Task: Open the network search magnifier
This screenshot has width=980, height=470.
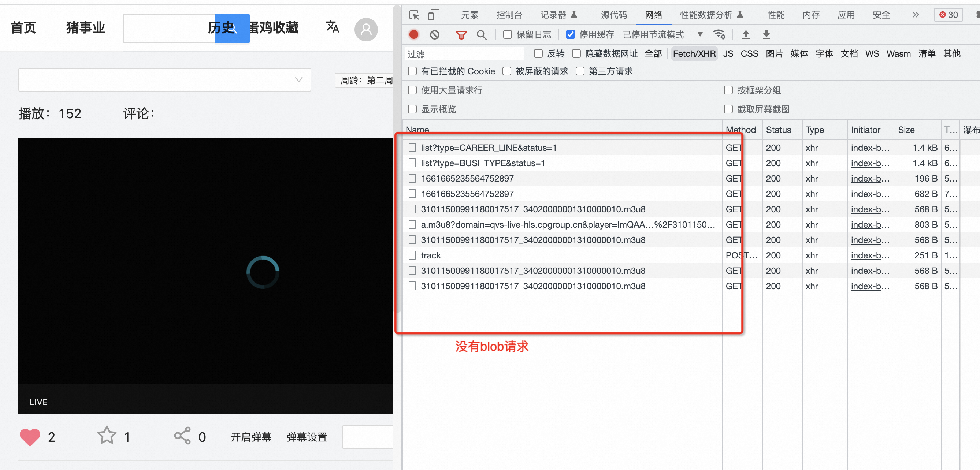Action: point(481,35)
